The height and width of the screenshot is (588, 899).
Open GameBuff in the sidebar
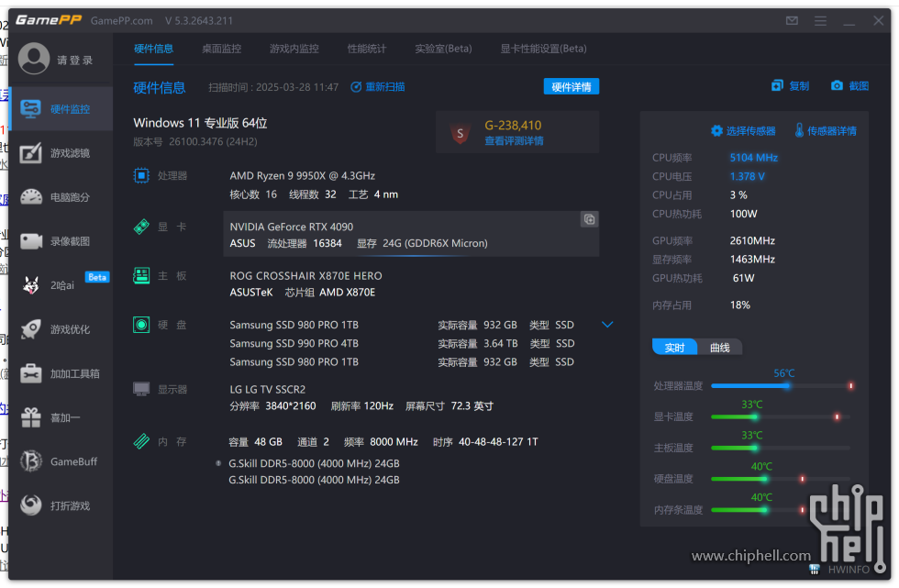(61, 461)
